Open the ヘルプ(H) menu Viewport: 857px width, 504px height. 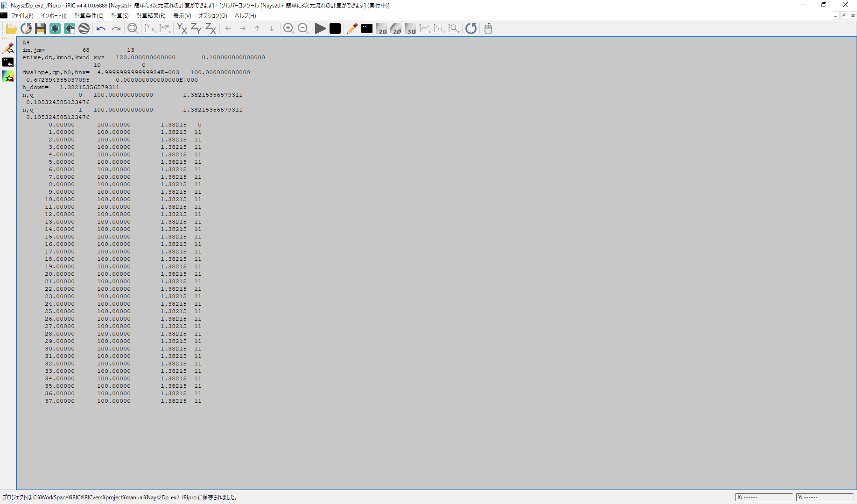click(x=245, y=16)
